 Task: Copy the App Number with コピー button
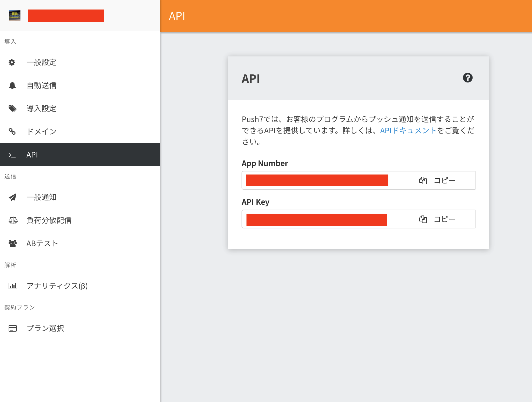[x=441, y=180]
